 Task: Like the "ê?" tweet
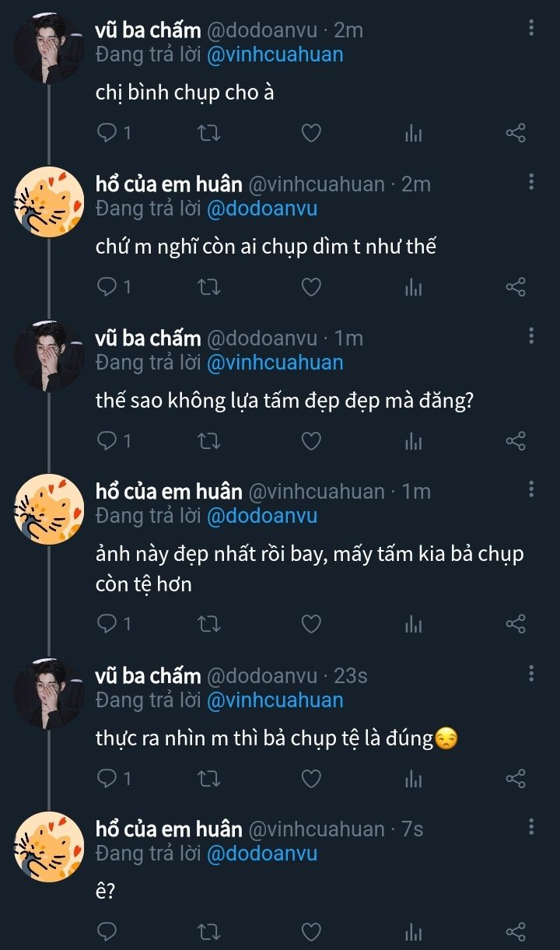point(311,931)
